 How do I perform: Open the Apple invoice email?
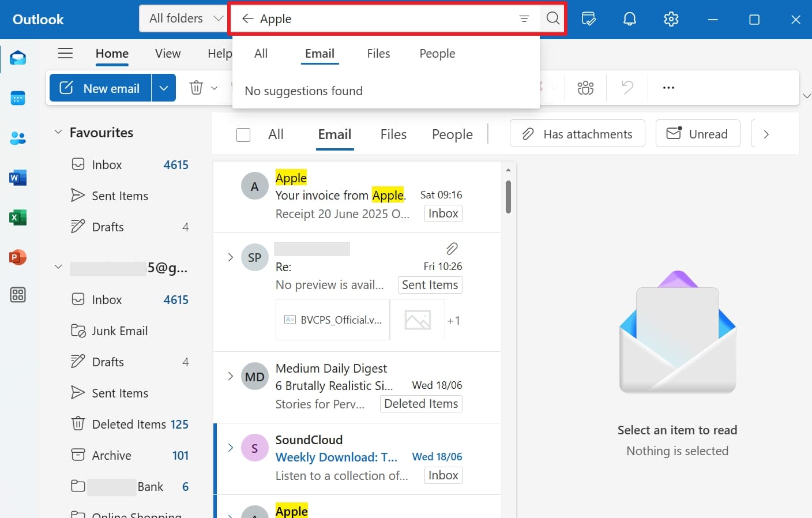coord(346,195)
